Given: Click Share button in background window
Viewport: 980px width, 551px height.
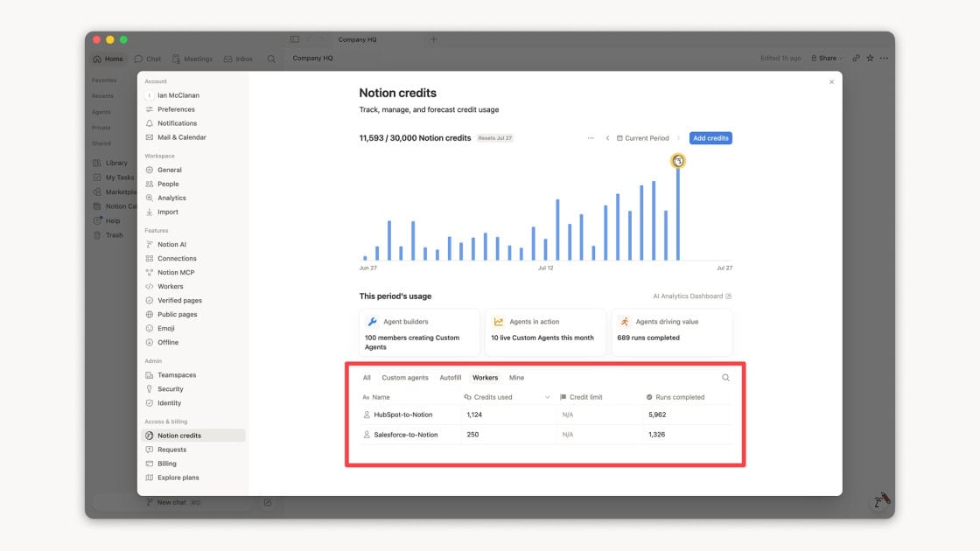Looking at the screenshot, I should (826, 58).
